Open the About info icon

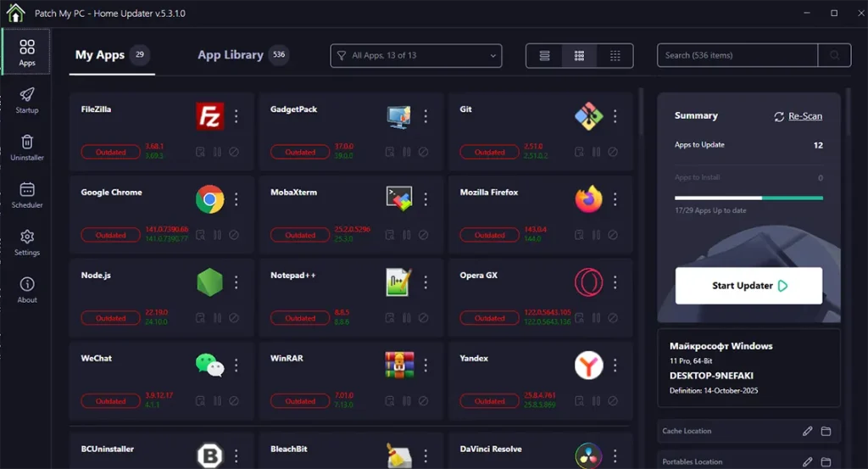(27, 289)
